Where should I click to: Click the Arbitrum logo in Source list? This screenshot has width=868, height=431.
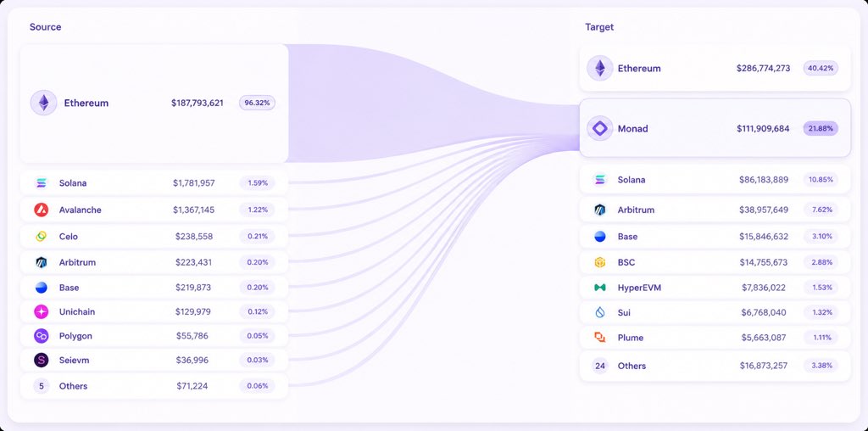(41, 262)
